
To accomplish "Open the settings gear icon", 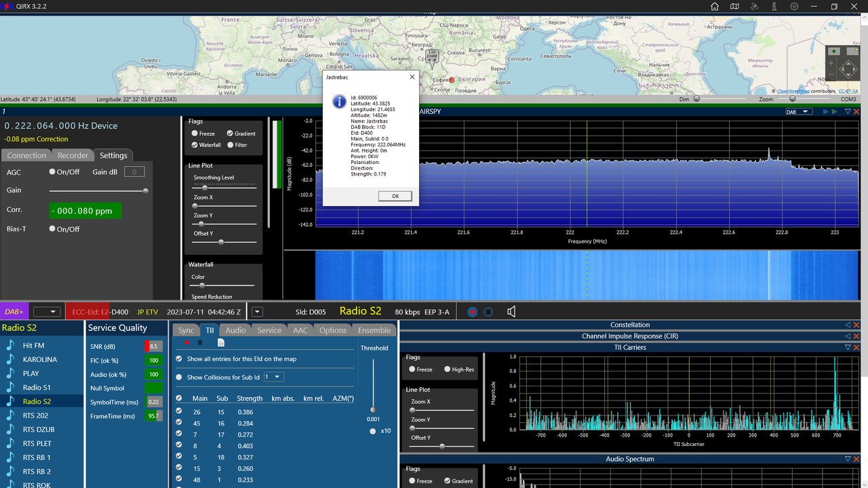I will (794, 6).
